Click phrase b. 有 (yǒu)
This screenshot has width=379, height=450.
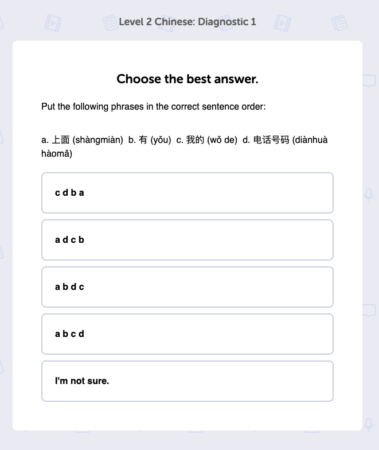click(150, 140)
